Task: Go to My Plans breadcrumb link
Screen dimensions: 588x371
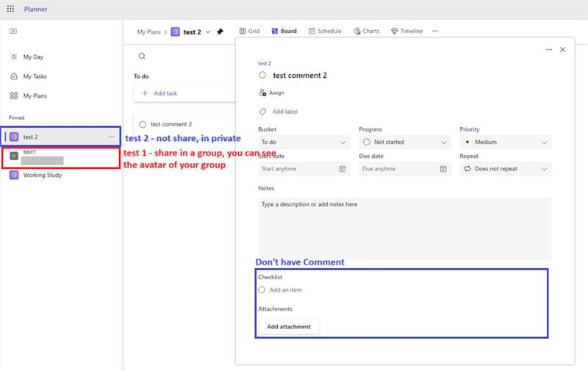Action: pyautogui.click(x=148, y=32)
